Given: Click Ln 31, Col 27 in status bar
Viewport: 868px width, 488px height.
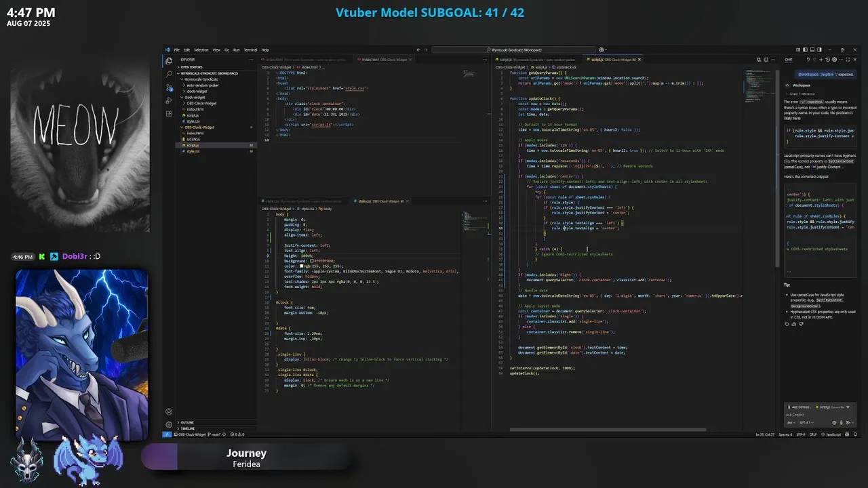Looking at the screenshot, I should 765,434.
